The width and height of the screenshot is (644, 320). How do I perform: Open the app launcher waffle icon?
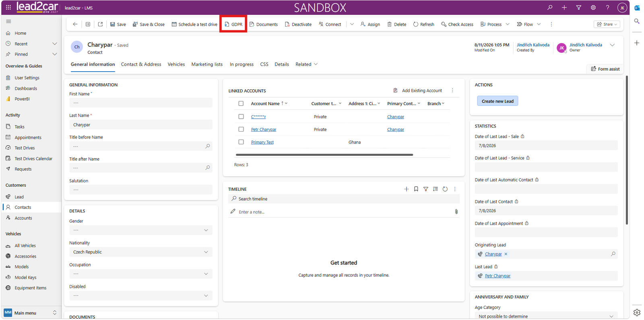tap(8, 7)
